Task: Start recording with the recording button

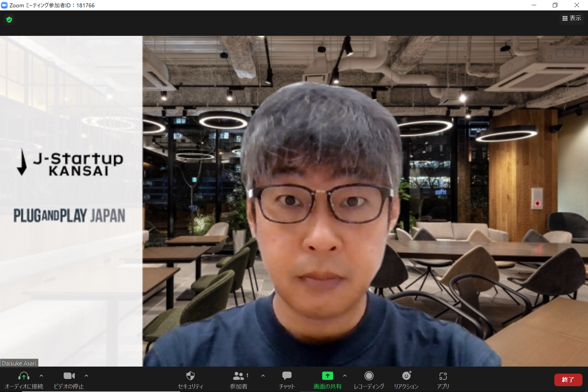Action: (369, 376)
